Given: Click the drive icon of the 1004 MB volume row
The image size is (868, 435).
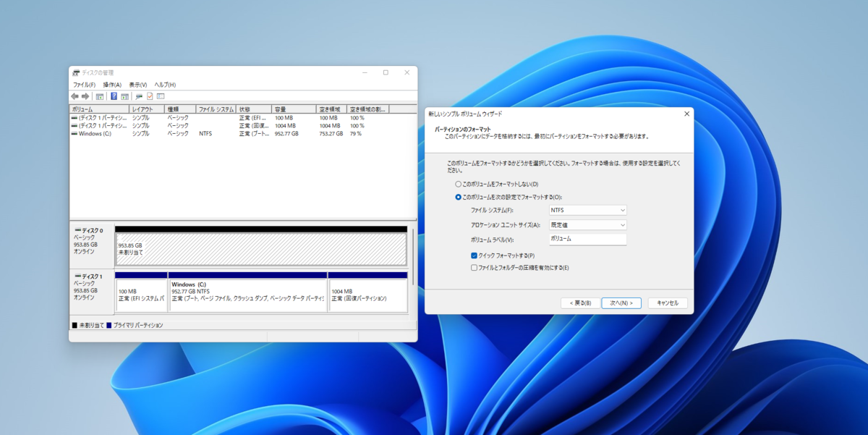Looking at the screenshot, I should tap(75, 125).
